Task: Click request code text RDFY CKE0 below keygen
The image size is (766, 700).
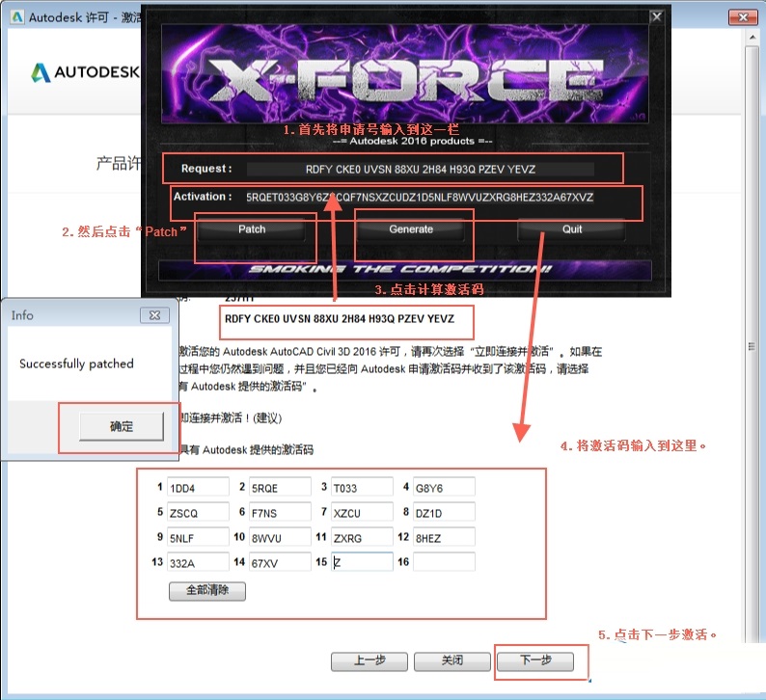Action: 339,319
